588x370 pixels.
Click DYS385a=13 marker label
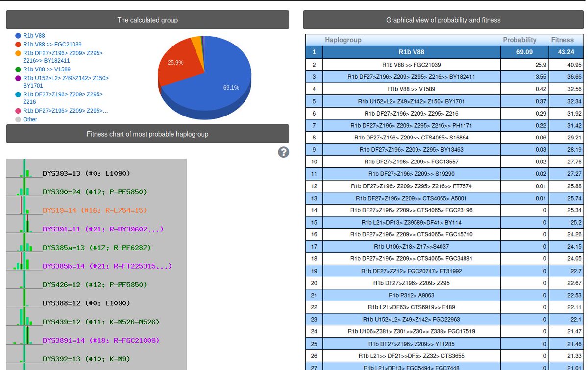click(97, 248)
